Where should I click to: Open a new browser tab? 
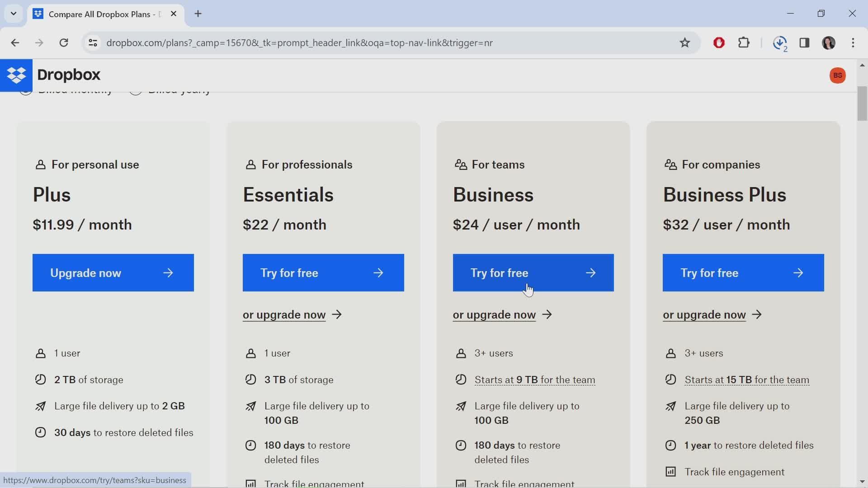coord(198,14)
